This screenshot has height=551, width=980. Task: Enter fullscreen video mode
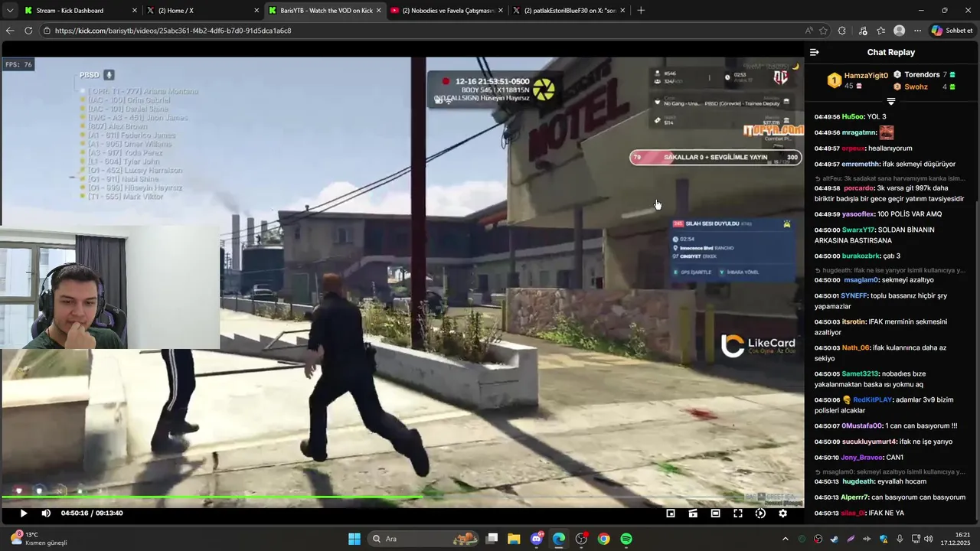pyautogui.click(x=738, y=514)
